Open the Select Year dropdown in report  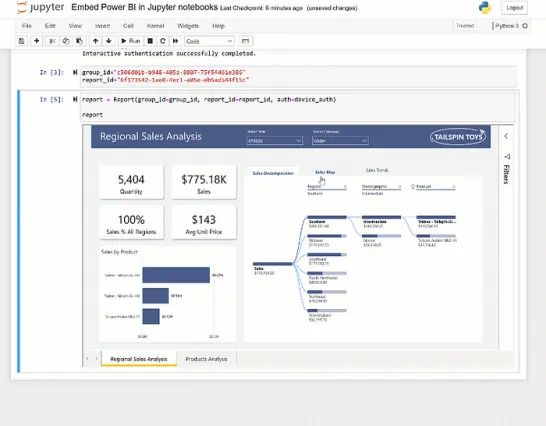pyautogui.click(x=274, y=141)
